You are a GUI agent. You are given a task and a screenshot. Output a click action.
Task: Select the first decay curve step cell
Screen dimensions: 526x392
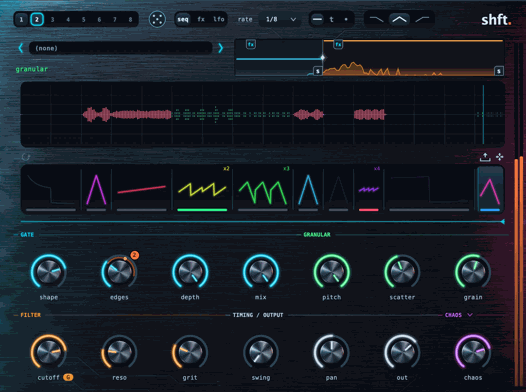(x=51, y=190)
